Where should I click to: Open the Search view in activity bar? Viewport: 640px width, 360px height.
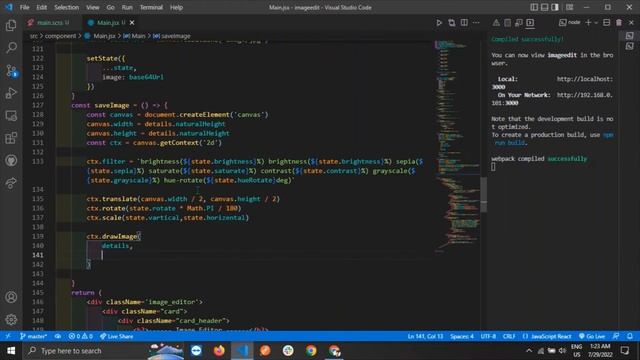click(x=11, y=48)
